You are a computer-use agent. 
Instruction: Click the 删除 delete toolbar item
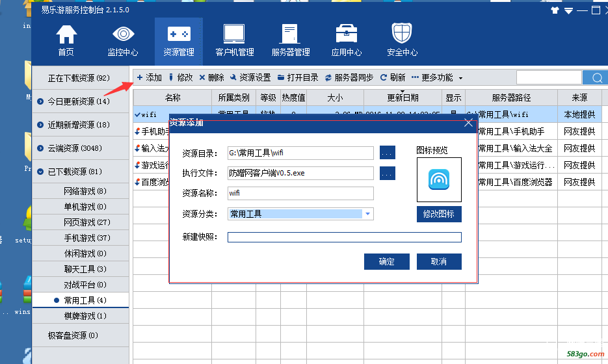click(212, 77)
